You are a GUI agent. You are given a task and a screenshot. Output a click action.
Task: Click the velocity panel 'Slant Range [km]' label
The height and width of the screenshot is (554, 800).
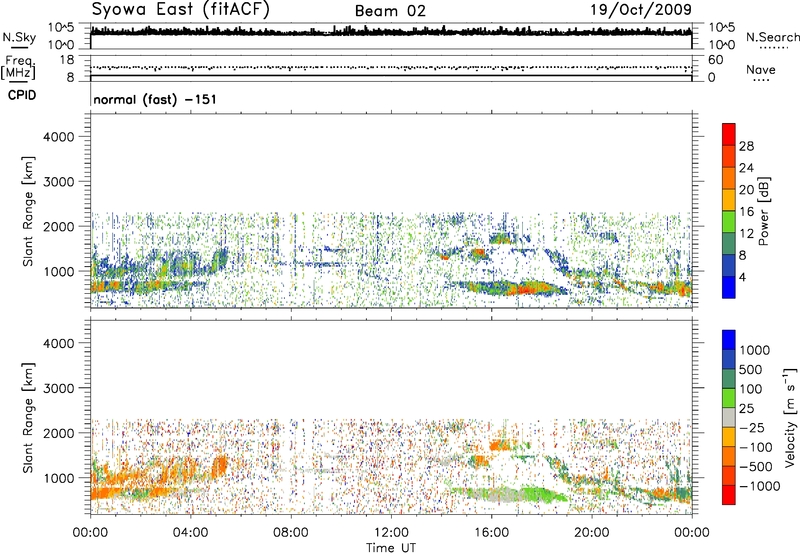(28, 418)
